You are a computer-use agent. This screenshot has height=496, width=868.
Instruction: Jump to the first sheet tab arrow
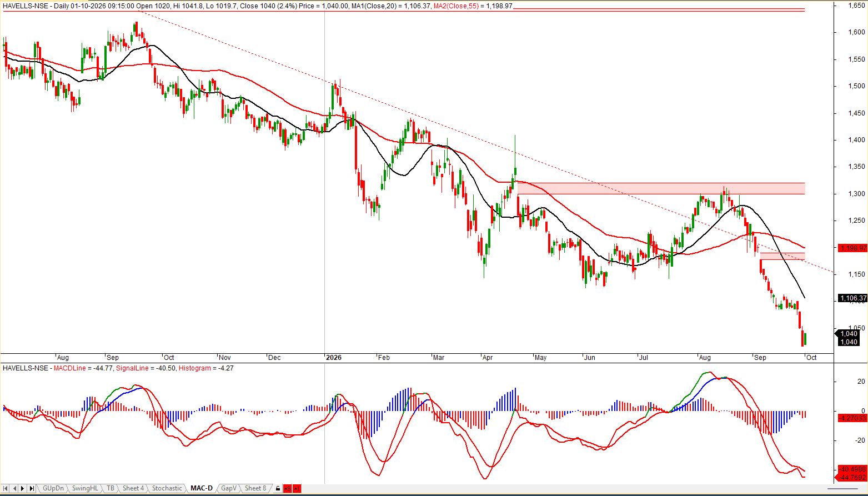[x=6, y=488]
